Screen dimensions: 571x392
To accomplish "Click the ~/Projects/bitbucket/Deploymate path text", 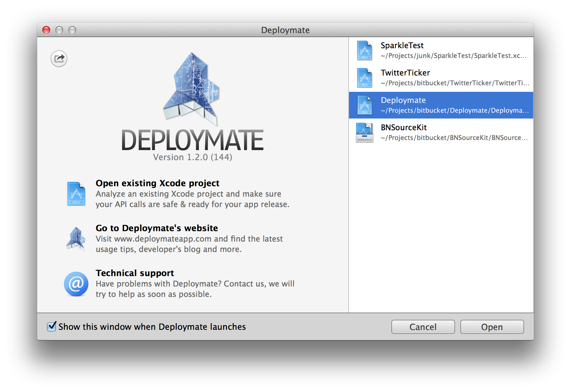I will pos(454,110).
